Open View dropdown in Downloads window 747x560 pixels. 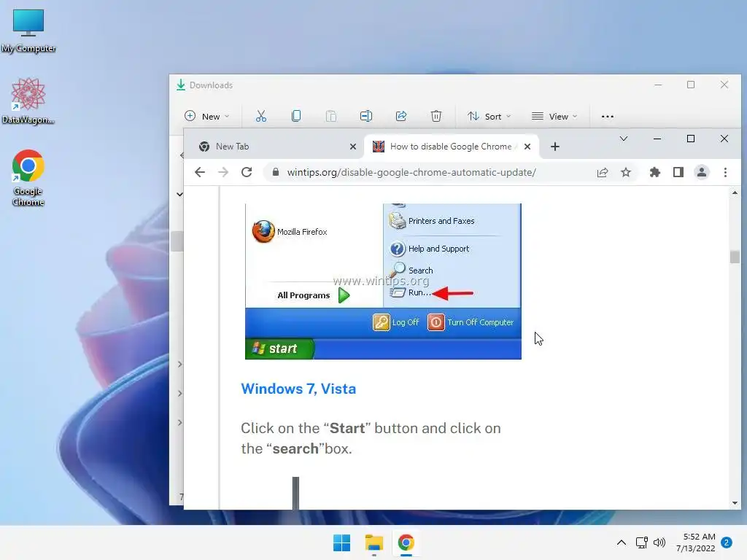point(554,116)
